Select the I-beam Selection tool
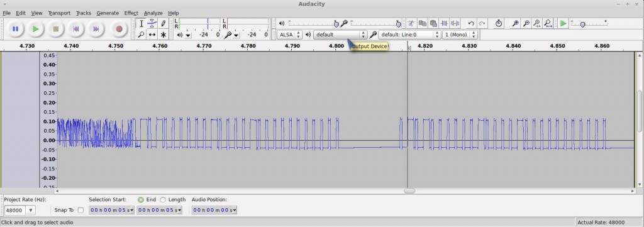This screenshot has height=227, width=644. 142,23
